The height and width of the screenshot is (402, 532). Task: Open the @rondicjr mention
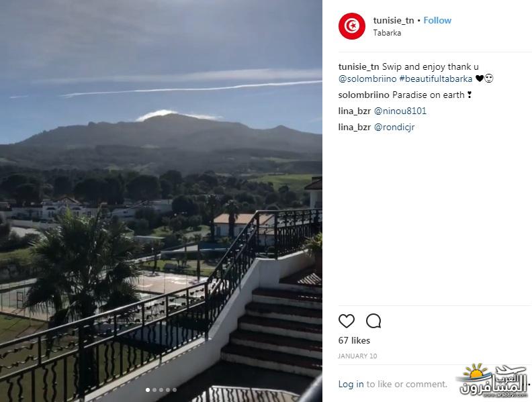(x=394, y=127)
